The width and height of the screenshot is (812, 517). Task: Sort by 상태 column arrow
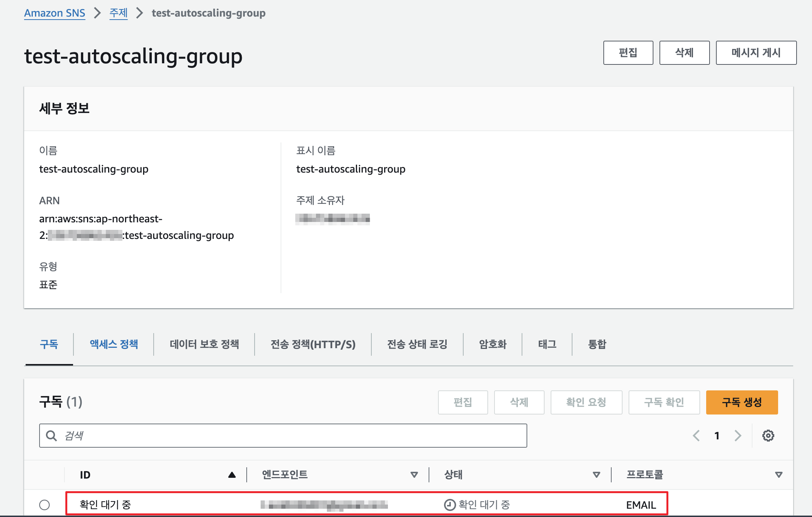pyautogui.click(x=596, y=475)
